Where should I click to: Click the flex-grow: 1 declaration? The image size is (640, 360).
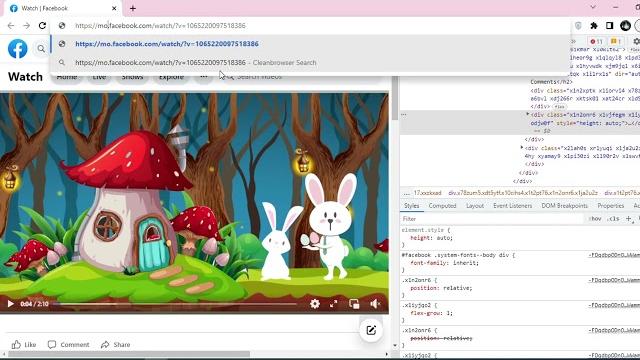(x=431, y=313)
